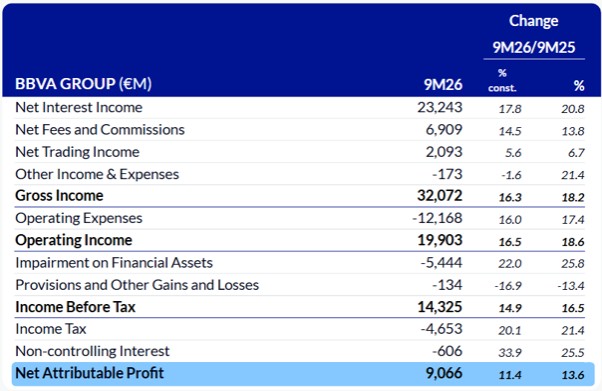602x391 pixels.
Task: Select the 'Income Before Tax' label
Action: click(x=75, y=307)
